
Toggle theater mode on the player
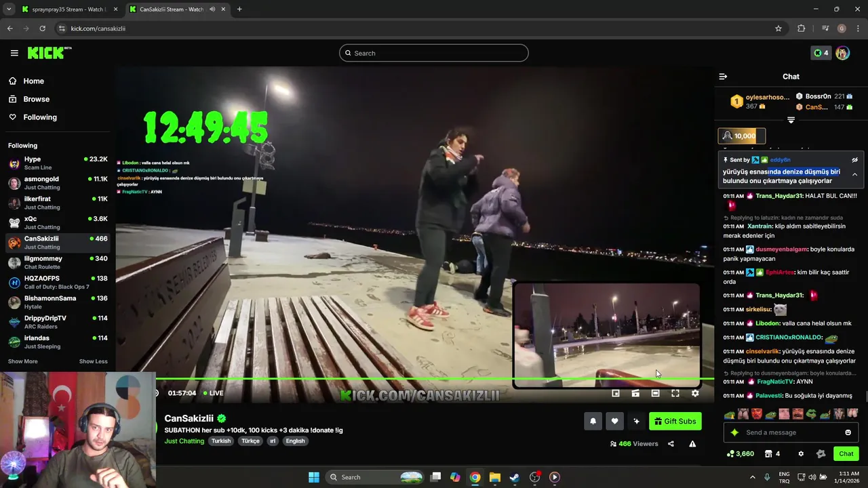pyautogui.click(x=655, y=393)
